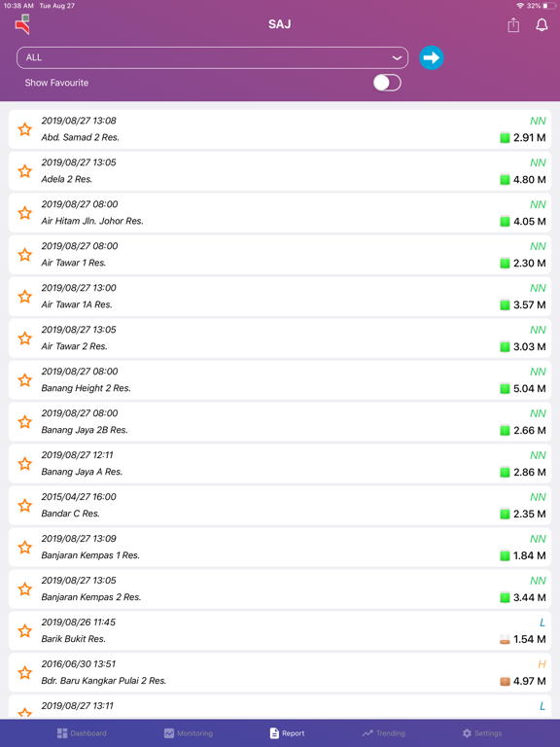Viewport: 560px width, 747px height.
Task: Select Air Hitam Jln. Johor Res.
Action: [280, 213]
